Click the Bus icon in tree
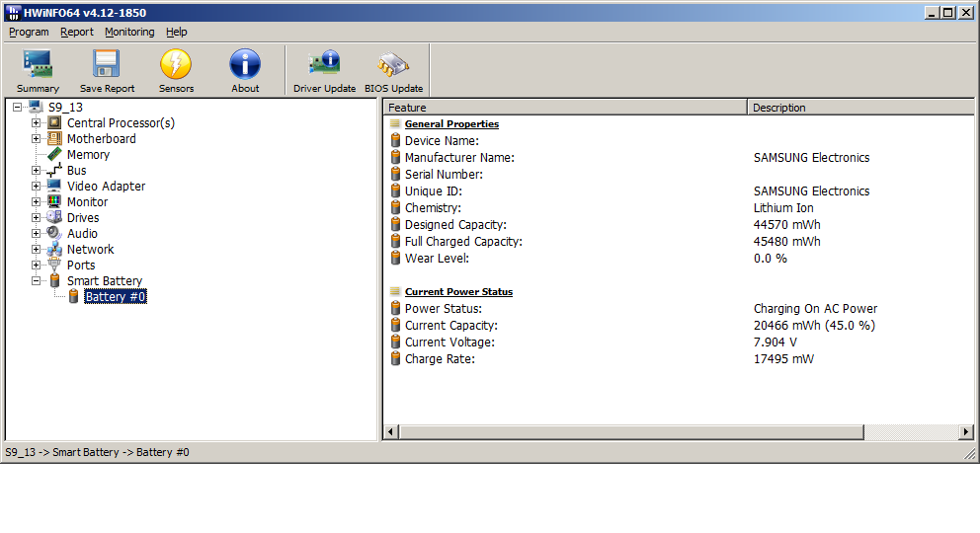Viewport: 980px width, 533px height. tap(55, 171)
